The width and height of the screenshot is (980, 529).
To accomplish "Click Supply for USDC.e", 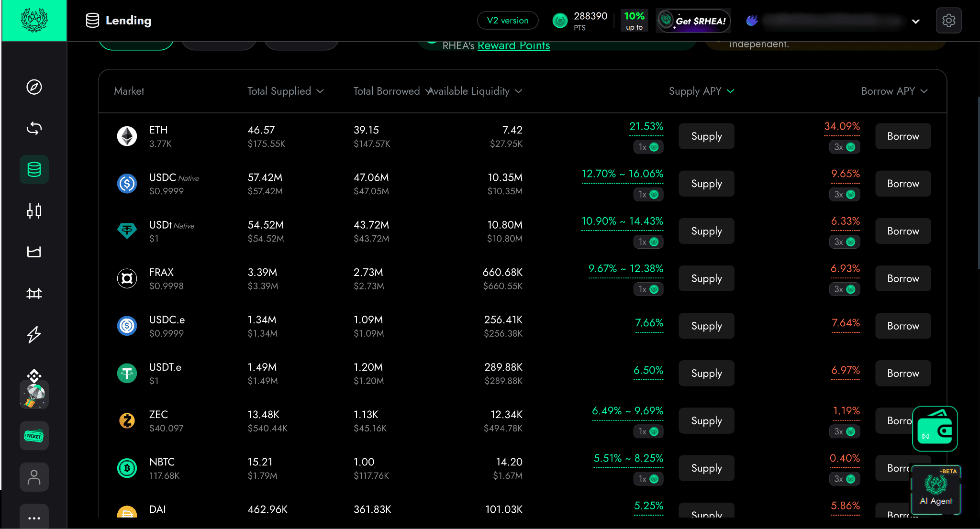I will pos(706,326).
